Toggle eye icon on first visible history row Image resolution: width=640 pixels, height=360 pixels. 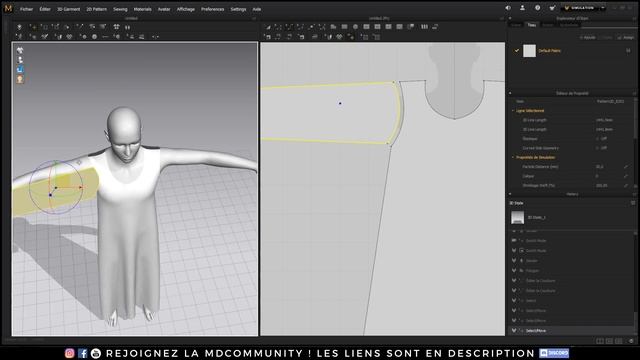pyautogui.click(x=514, y=240)
